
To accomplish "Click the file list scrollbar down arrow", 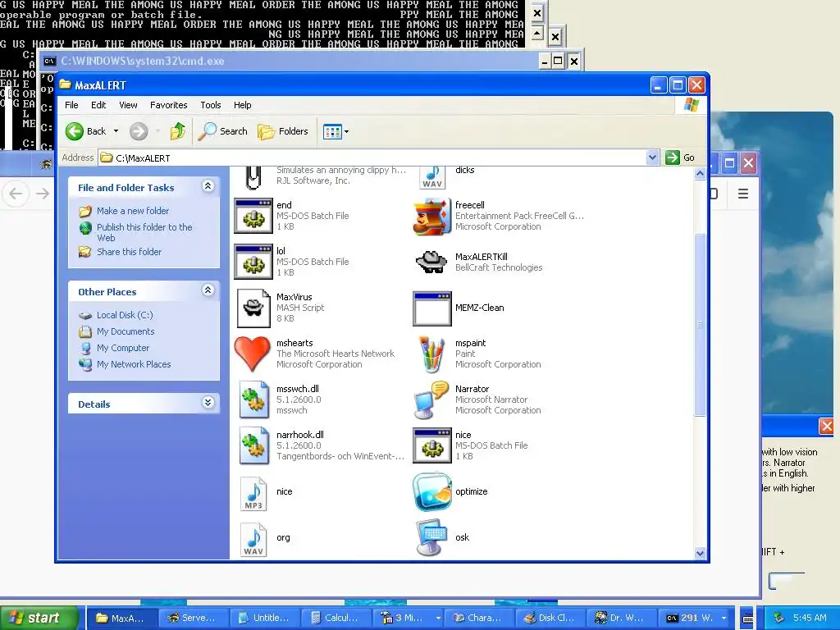I will point(700,554).
